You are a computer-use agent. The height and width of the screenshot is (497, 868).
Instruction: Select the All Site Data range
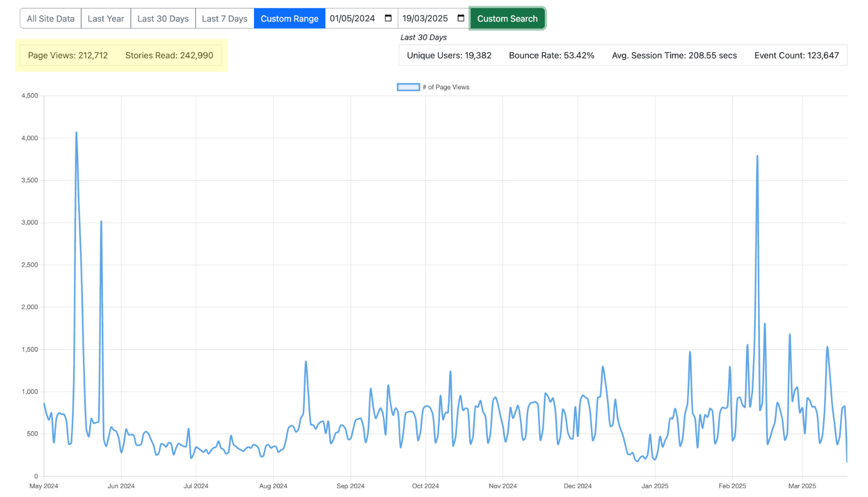click(50, 18)
